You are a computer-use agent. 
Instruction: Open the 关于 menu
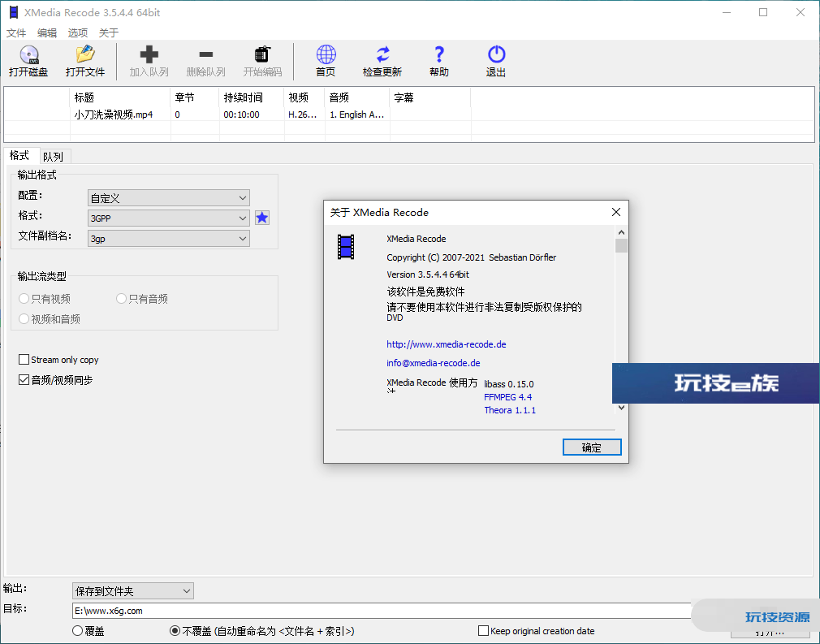(x=109, y=33)
